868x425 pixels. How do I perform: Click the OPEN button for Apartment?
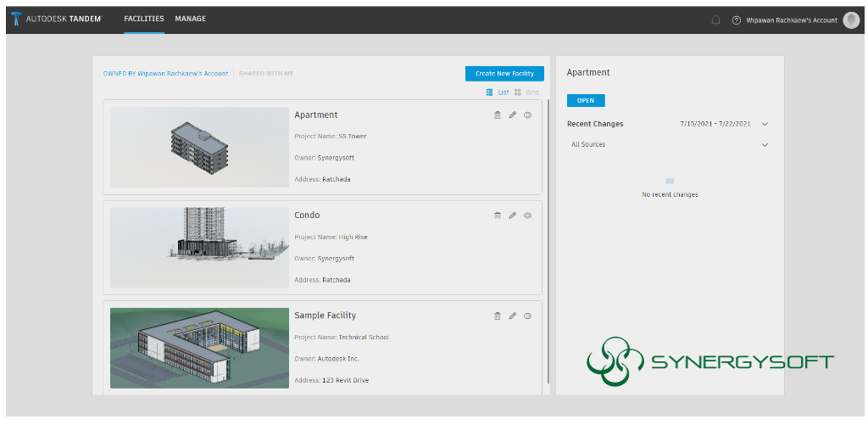[586, 100]
